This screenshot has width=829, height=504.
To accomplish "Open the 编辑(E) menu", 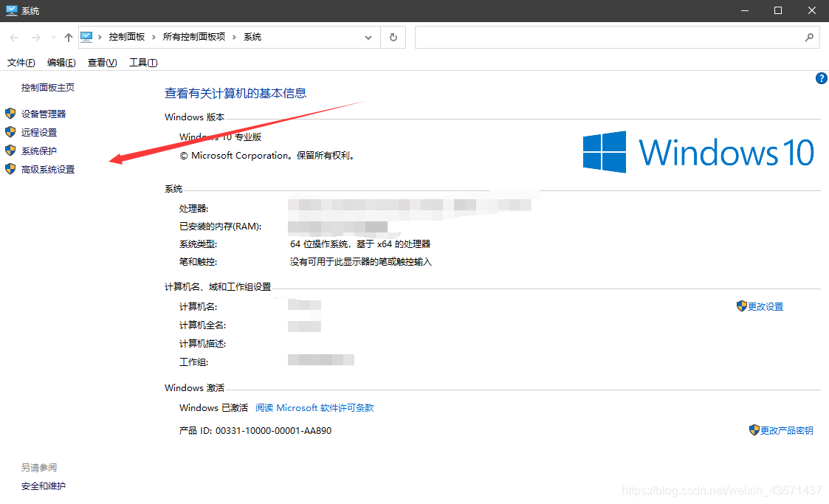I will [61, 63].
